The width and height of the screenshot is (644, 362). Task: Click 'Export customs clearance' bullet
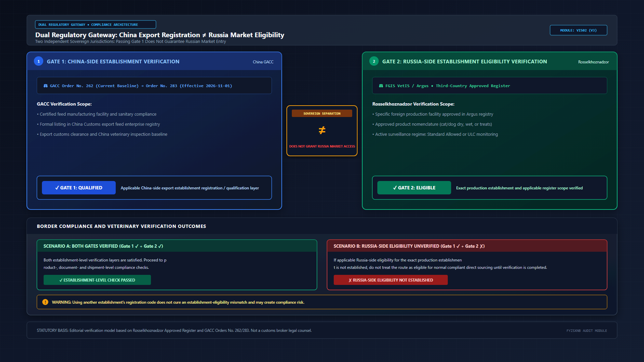(102, 134)
